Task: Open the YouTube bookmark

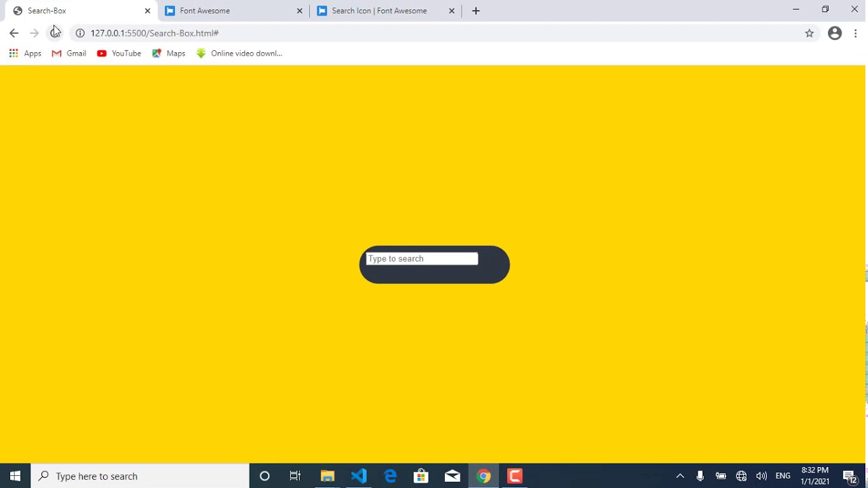Action: [119, 54]
